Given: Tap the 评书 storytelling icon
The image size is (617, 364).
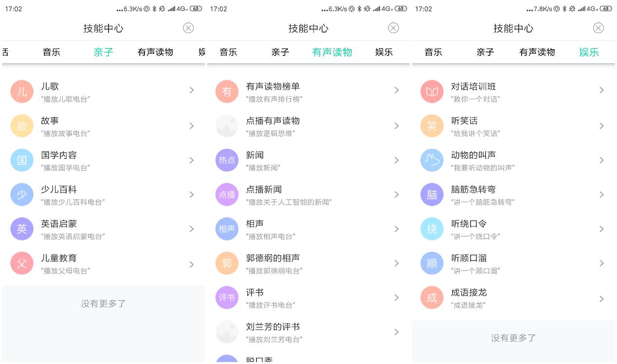Looking at the screenshot, I should [x=227, y=297].
